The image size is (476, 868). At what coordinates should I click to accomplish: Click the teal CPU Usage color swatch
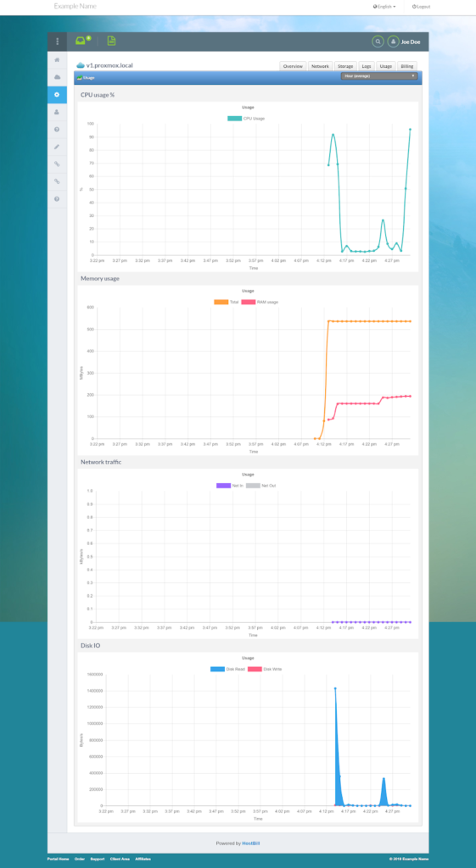pyautogui.click(x=234, y=119)
